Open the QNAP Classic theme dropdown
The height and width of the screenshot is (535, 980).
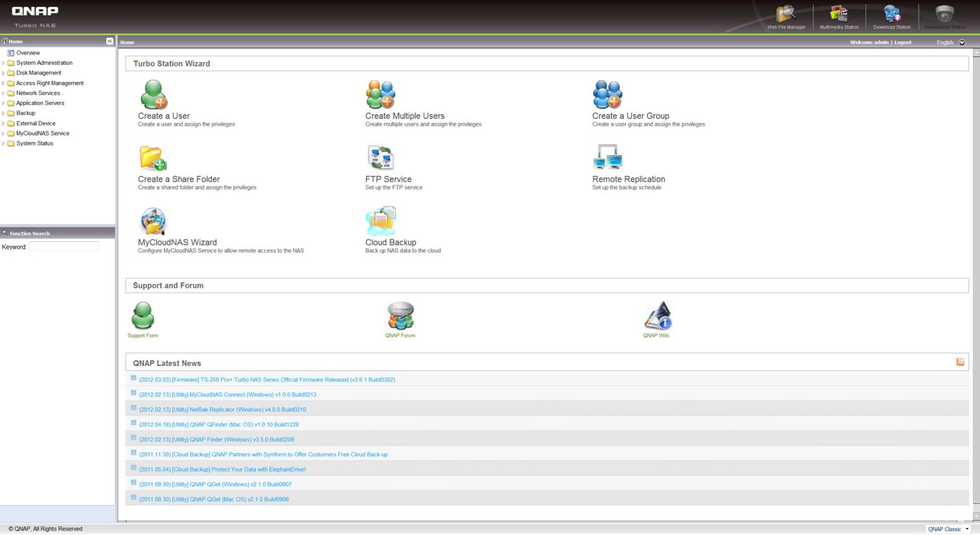(948, 529)
